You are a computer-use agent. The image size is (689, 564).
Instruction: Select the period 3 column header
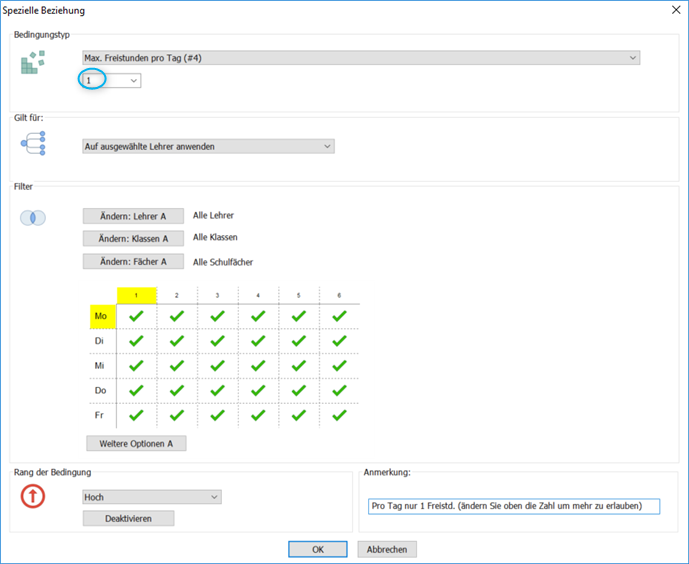tap(218, 295)
